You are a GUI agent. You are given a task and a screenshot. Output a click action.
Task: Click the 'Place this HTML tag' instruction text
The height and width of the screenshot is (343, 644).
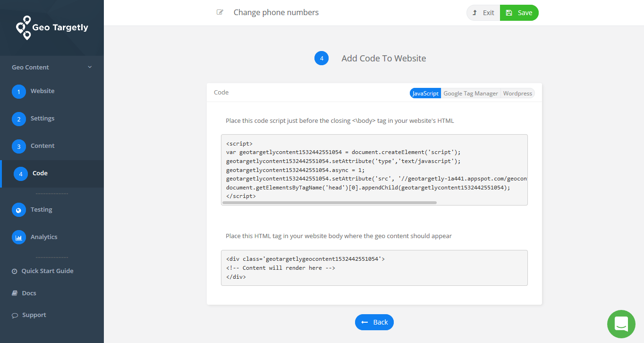pyautogui.click(x=339, y=236)
